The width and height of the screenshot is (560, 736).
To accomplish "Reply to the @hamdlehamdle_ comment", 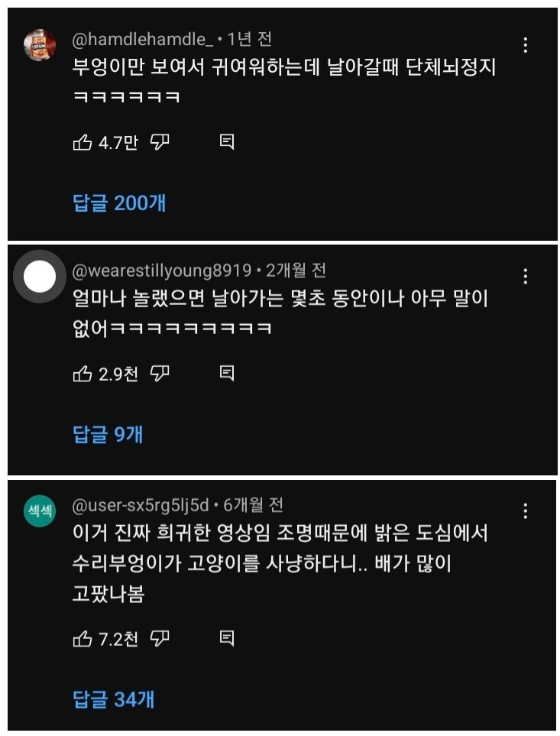I will [227, 141].
